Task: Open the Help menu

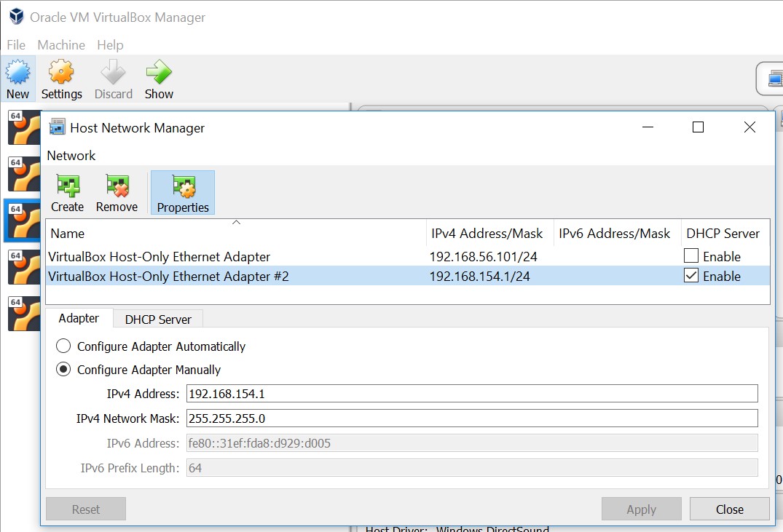Action: pyautogui.click(x=110, y=45)
